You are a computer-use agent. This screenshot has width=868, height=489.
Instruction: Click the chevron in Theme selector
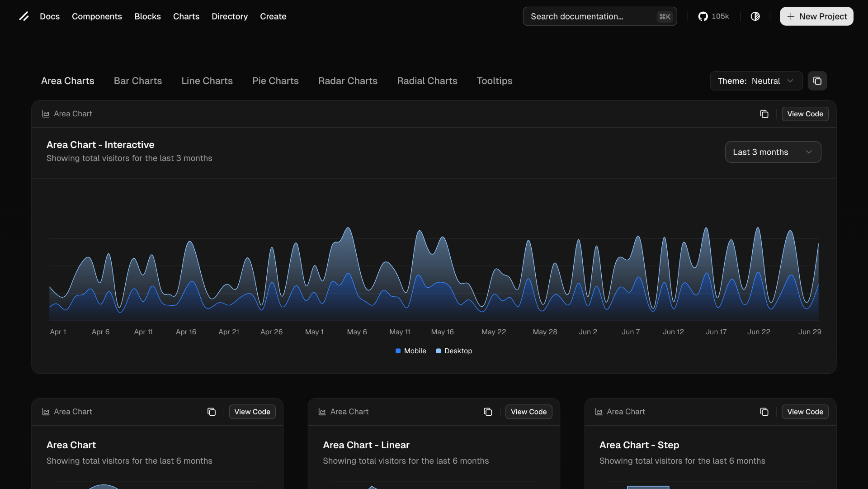click(790, 81)
